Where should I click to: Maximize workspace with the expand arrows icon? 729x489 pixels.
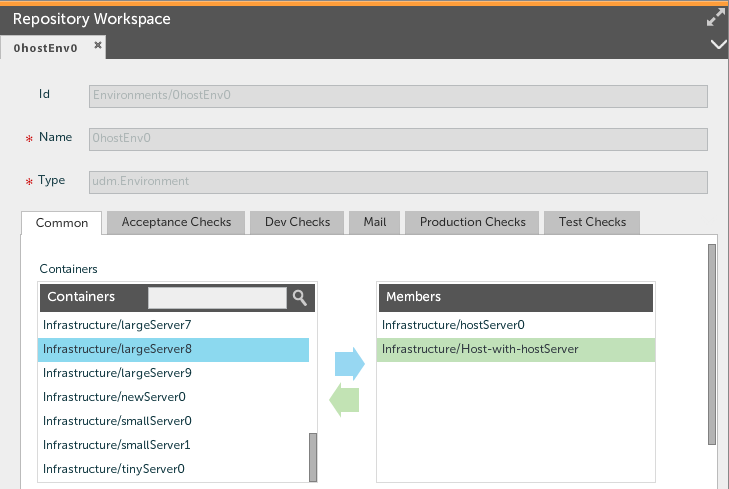715,18
